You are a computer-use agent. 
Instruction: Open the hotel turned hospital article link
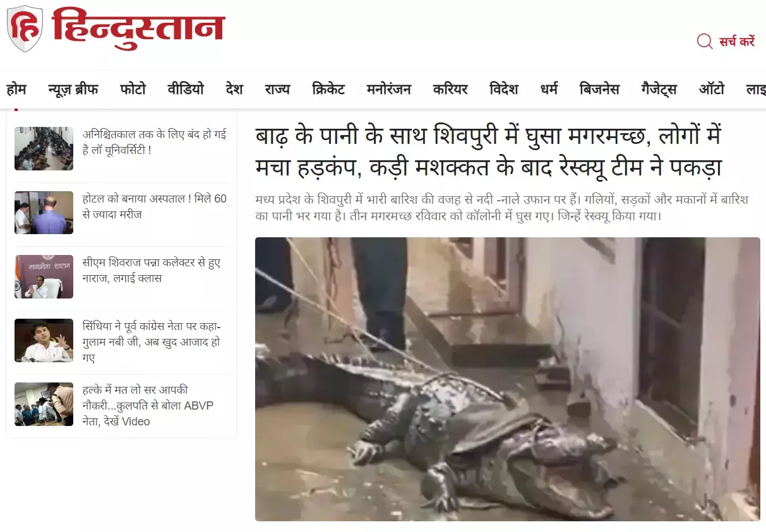pyautogui.click(x=155, y=206)
